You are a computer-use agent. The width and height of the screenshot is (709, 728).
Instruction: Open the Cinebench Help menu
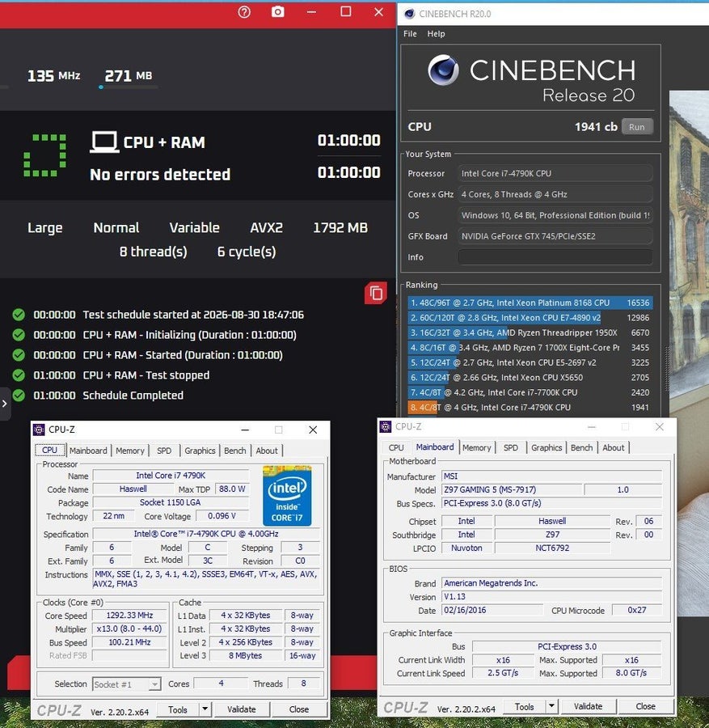pos(436,34)
